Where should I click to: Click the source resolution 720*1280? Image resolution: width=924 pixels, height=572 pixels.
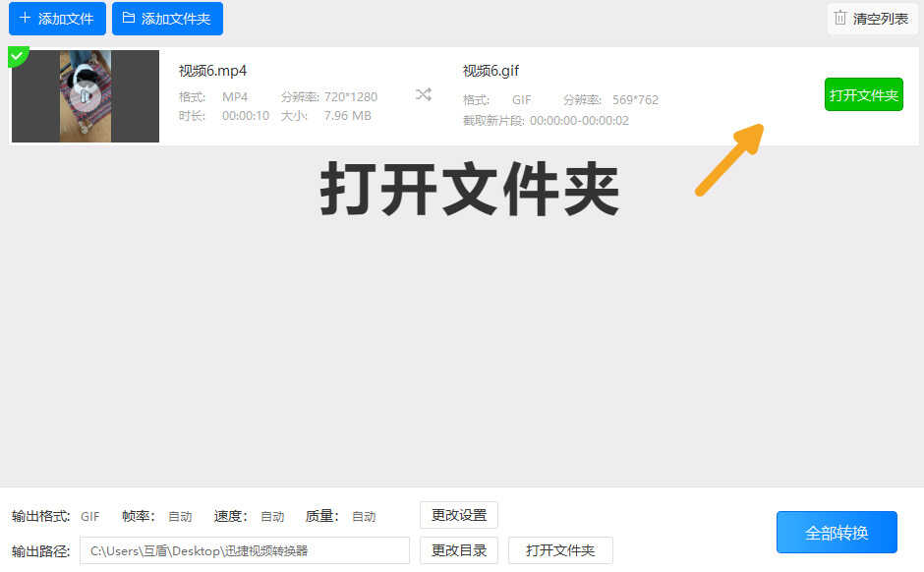[x=351, y=96]
